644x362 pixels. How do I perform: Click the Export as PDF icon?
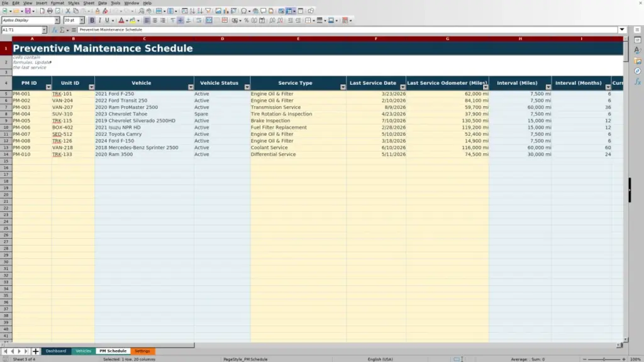coord(42,11)
